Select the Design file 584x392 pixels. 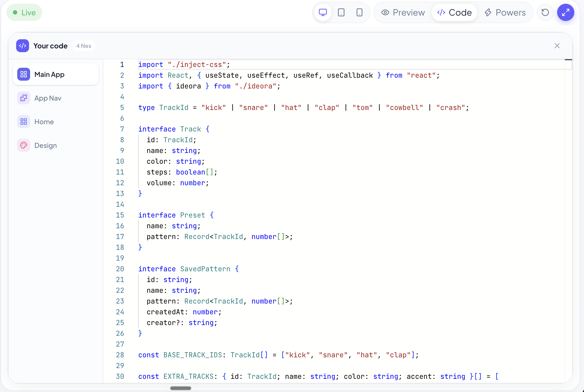click(56, 145)
